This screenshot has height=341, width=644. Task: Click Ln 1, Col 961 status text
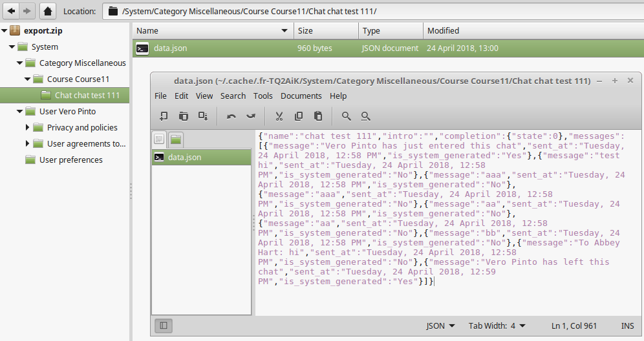point(574,325)
